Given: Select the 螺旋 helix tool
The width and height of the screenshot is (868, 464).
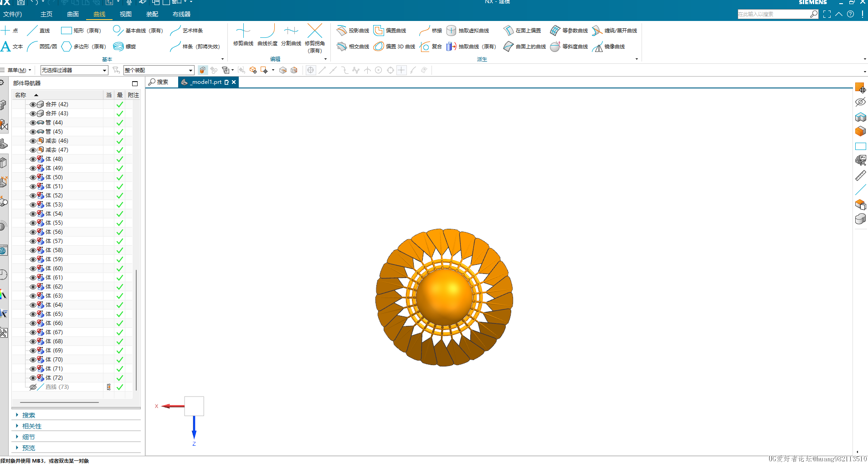Looking at the screenshot, I should point(125,46).
